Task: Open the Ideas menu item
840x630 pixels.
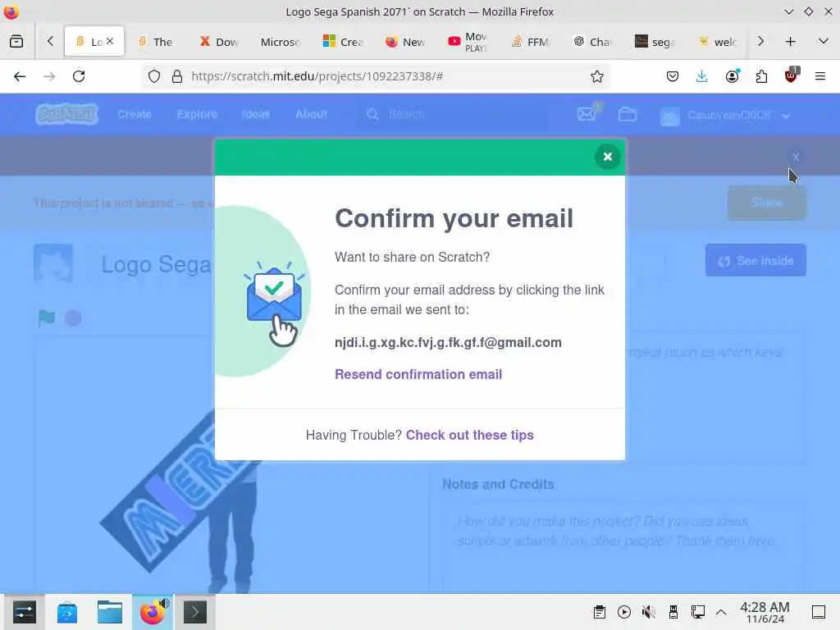Action: coord(256,114)
